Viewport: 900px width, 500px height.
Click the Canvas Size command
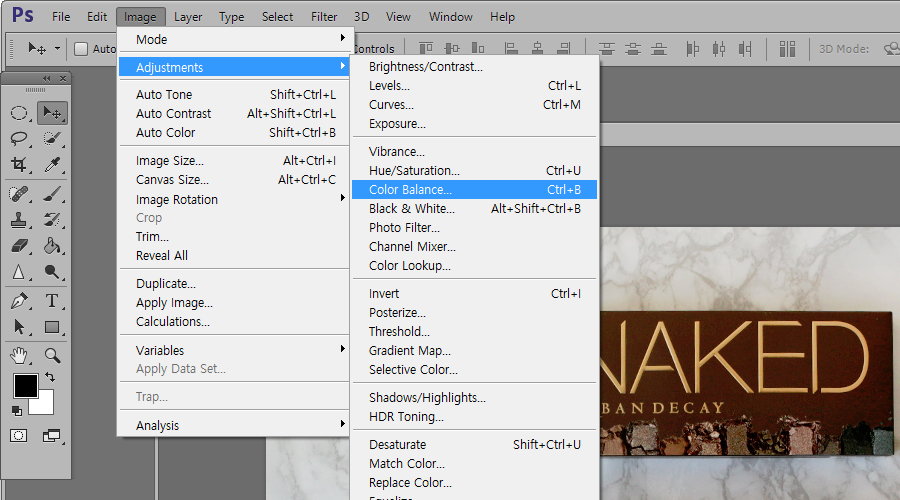[172, 180]
